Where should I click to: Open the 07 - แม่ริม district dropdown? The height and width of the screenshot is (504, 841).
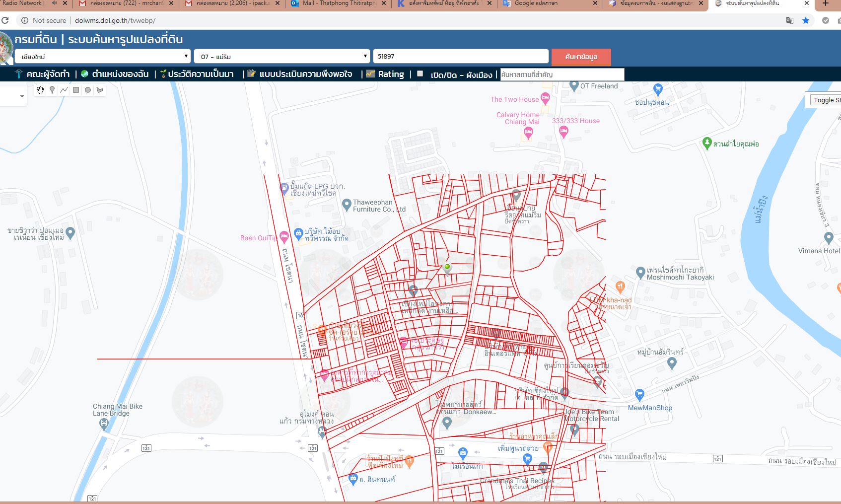point(282,56)
